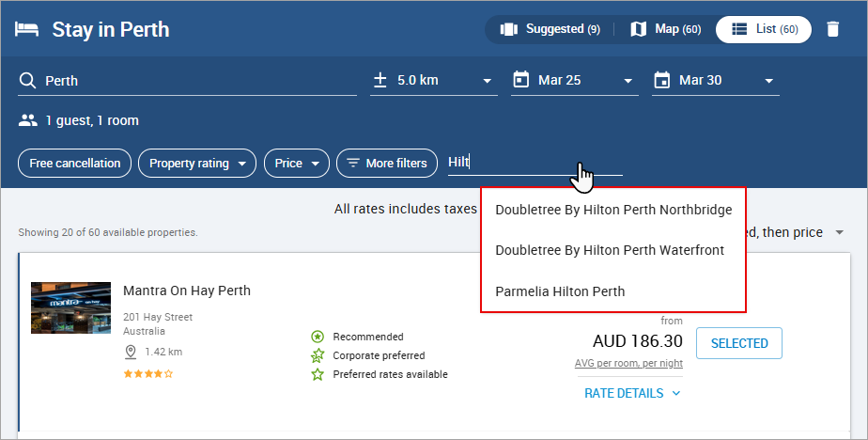Open the Property rating dropdown

[197, 164]
